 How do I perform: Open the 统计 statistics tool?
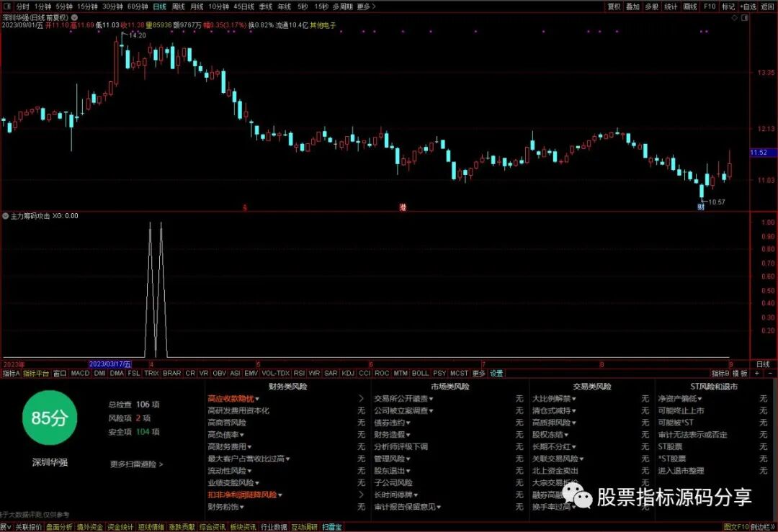(671, 6)
